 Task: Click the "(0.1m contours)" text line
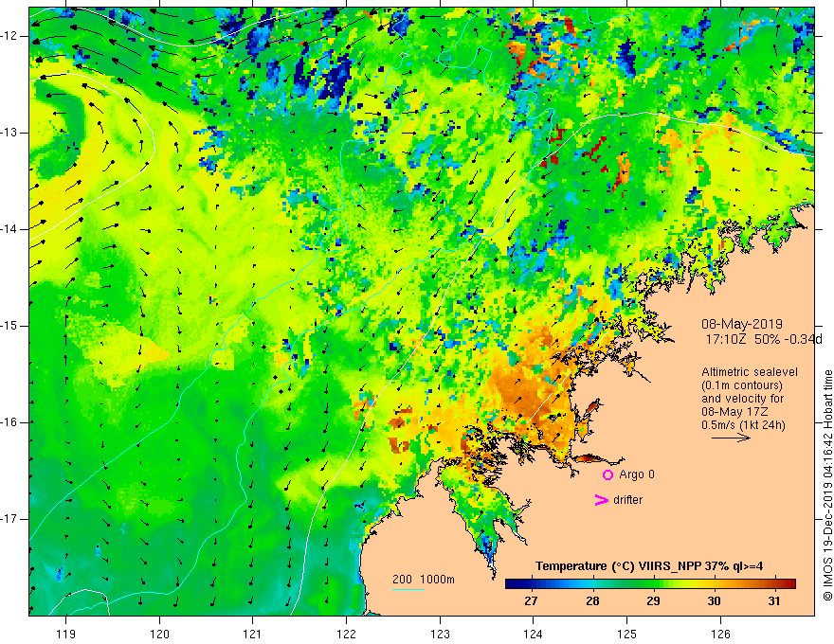click(741, 385)
